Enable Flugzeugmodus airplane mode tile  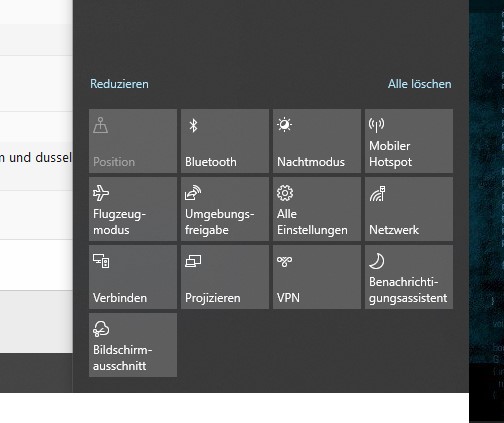[133, 209]
